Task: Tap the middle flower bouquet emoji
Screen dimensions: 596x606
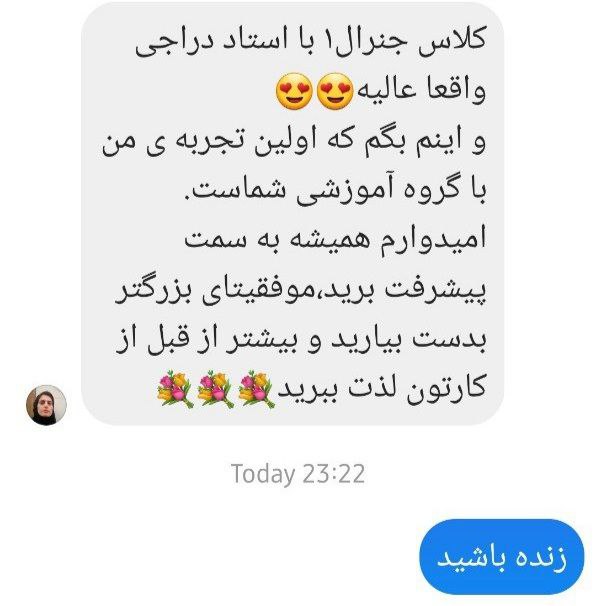Action: (x=216, y=389)
